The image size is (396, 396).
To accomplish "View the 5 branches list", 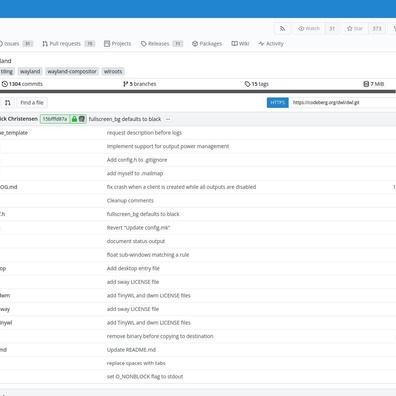I will [x=139, y=84].
